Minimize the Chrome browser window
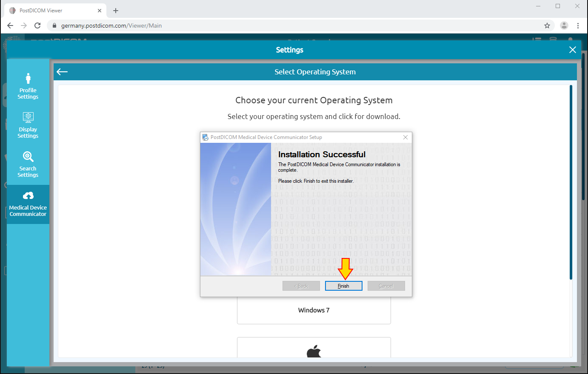The height and width of the screenshot is (374, 588). (x=538, y=6)
